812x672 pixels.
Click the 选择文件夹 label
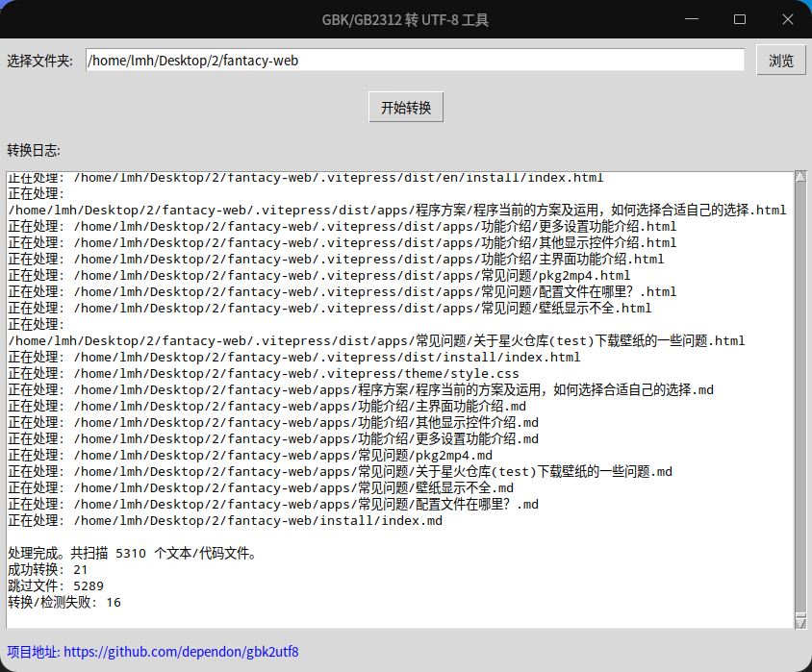tap(39, 62)
